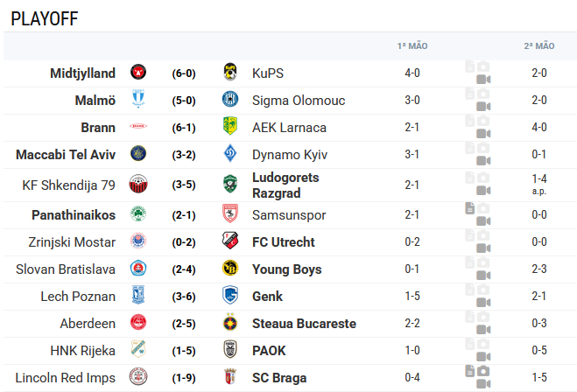Open the FC Utrecht team link
The height and width of the screenshot is (392, 577).
coord(284,242)
